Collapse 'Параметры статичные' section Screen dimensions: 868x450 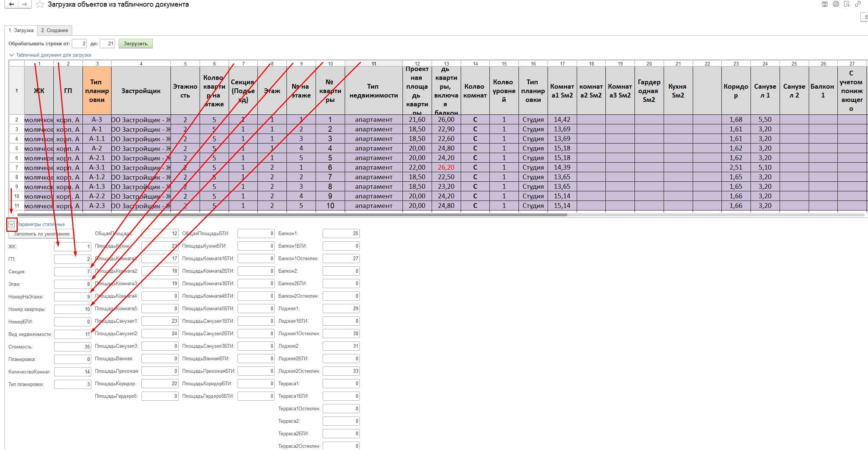pyautogui.click(x=12, y=224)
